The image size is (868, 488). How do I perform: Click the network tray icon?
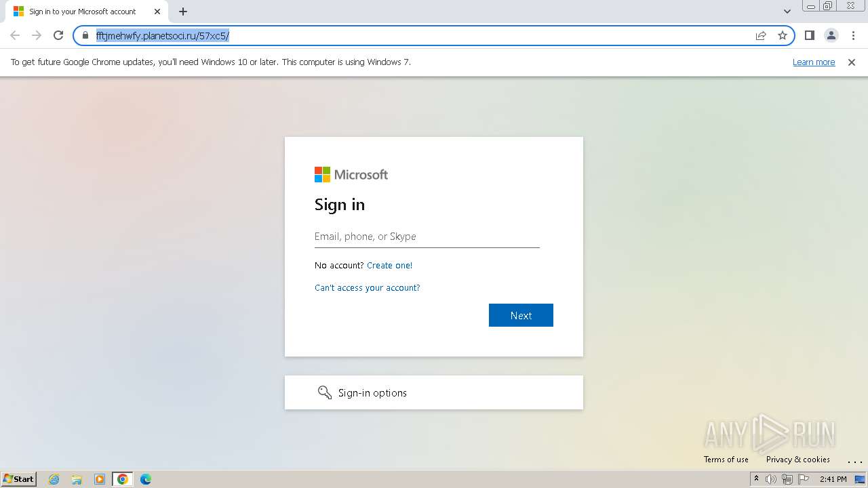787,479
